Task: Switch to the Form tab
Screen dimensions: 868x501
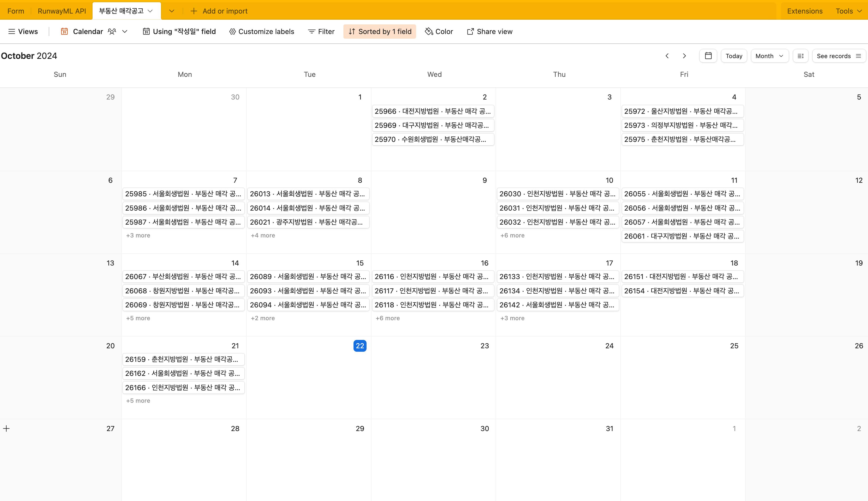Action: tap(16, 11)
